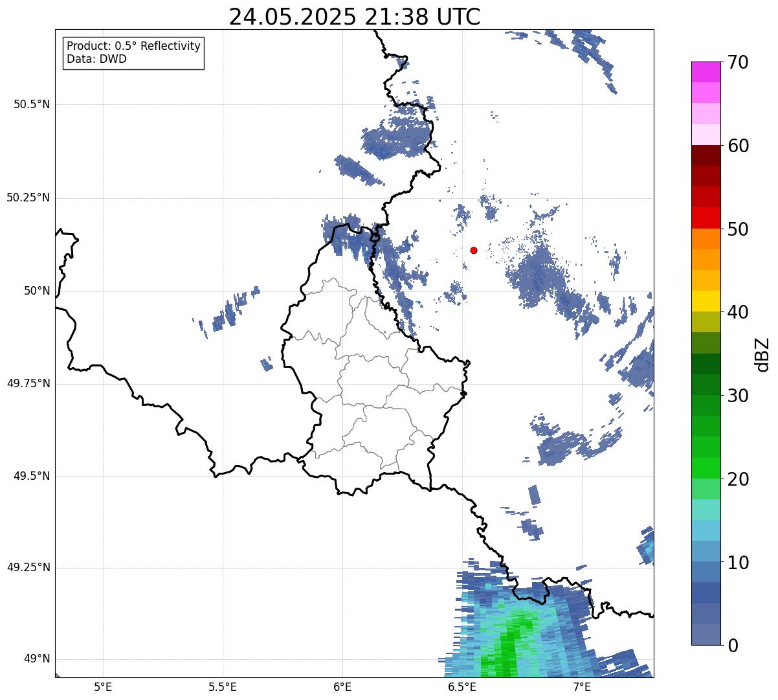Click the 49.5°N latitude label

point(32,476)
